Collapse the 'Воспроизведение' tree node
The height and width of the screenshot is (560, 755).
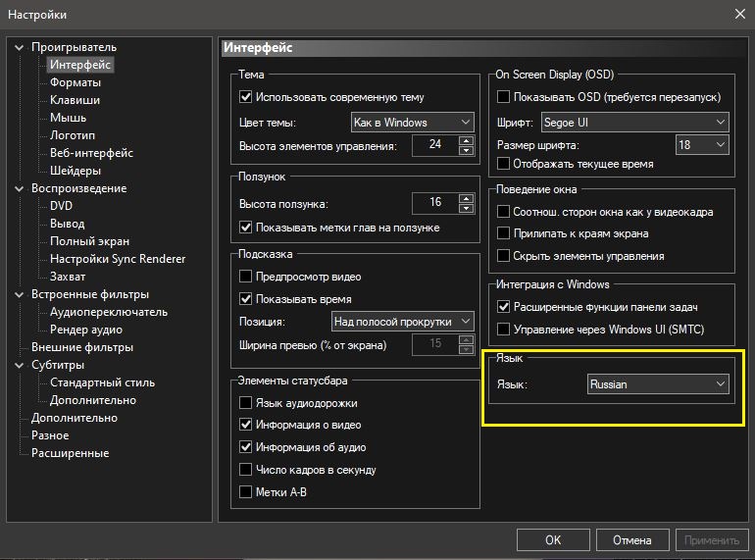tap(20, 188)
